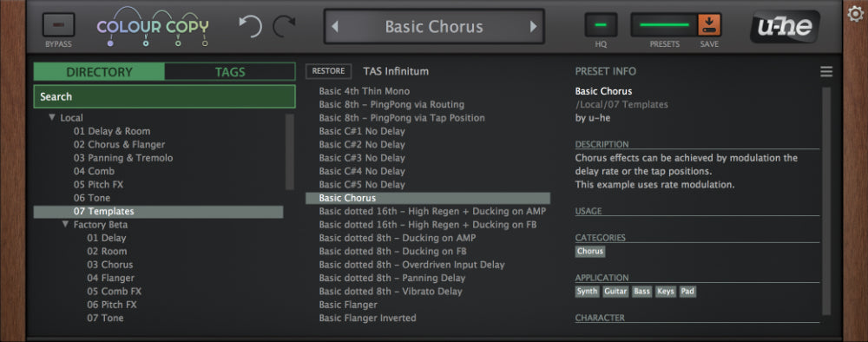The image size is (868, 342).
Task: Select 06 Pitch FX in Factory Beta
Action: 112,305
